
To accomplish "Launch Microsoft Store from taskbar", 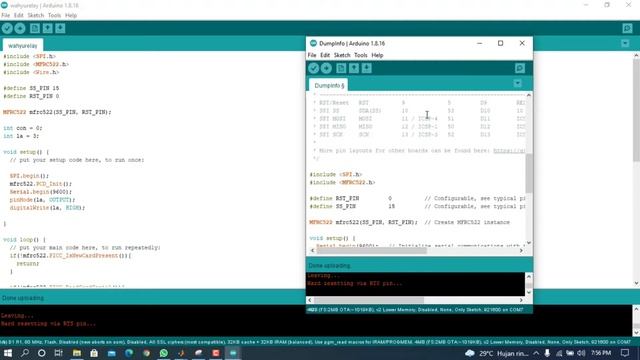I will pos(94,353).
